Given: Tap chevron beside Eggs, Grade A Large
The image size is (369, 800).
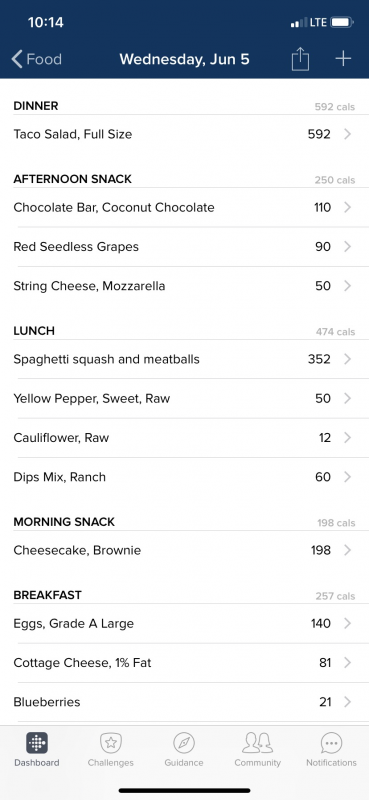Looking at the screenshot, I should (x=348, y=623).
